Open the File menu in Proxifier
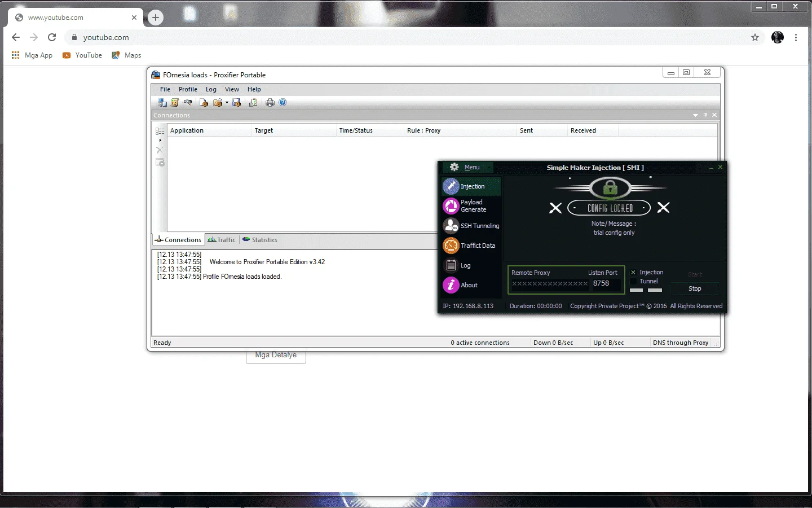Viewport: 812px width, 508px height. [x=165, y=89]
